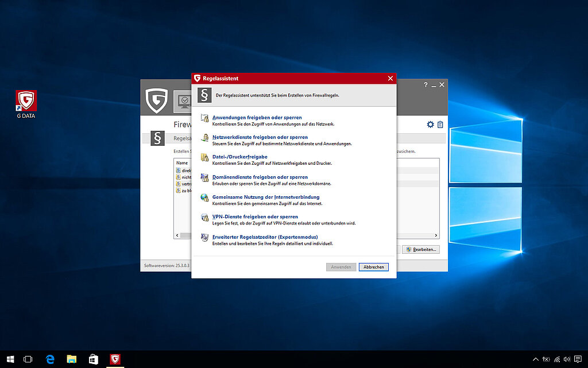Open Erweiterter Regelsatzeditor (Expertenmodus) link
Image resolution: width=588 pixels, height=368 pixels.
click(x=265, y=237)
